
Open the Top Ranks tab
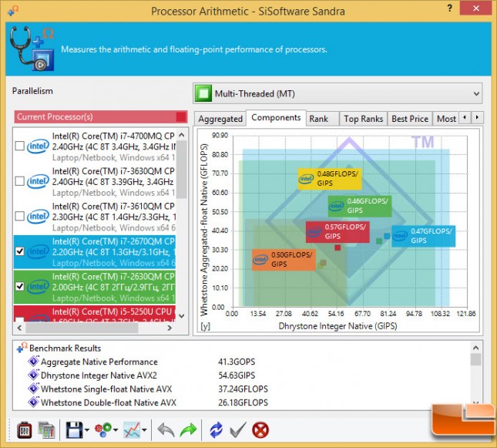click(364, 119)
